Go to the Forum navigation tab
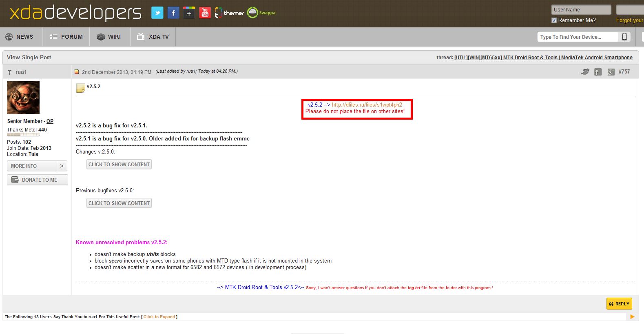This screenshot has height=334, width=644. tap(66, 37)
